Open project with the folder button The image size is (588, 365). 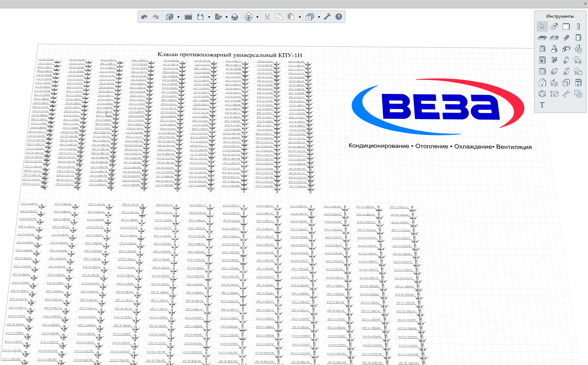[x=188, y=17]
